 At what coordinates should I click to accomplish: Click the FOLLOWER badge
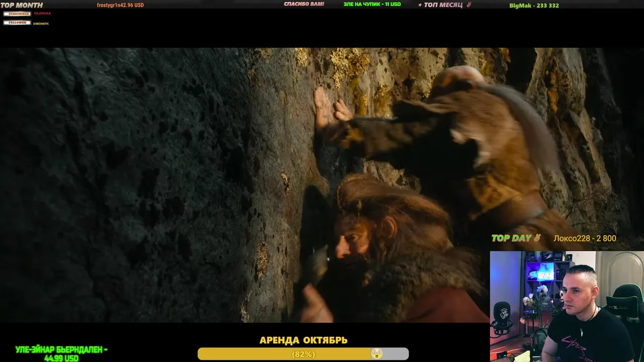(17, 23)
